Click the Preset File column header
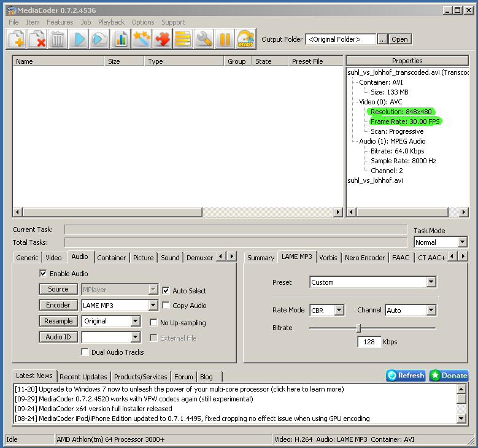478x448 pixels. coord(315,61)
